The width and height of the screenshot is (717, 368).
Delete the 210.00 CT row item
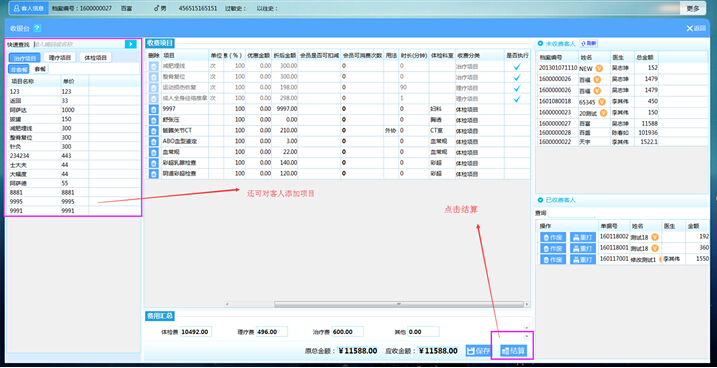154,131
